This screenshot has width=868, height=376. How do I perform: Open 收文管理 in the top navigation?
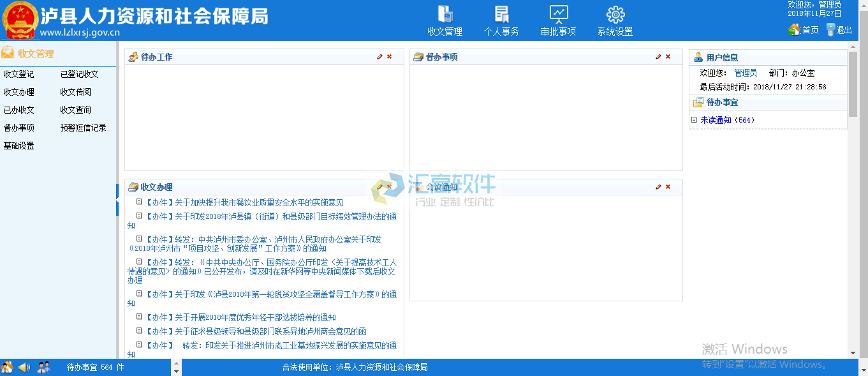click(x=445, y=20)
